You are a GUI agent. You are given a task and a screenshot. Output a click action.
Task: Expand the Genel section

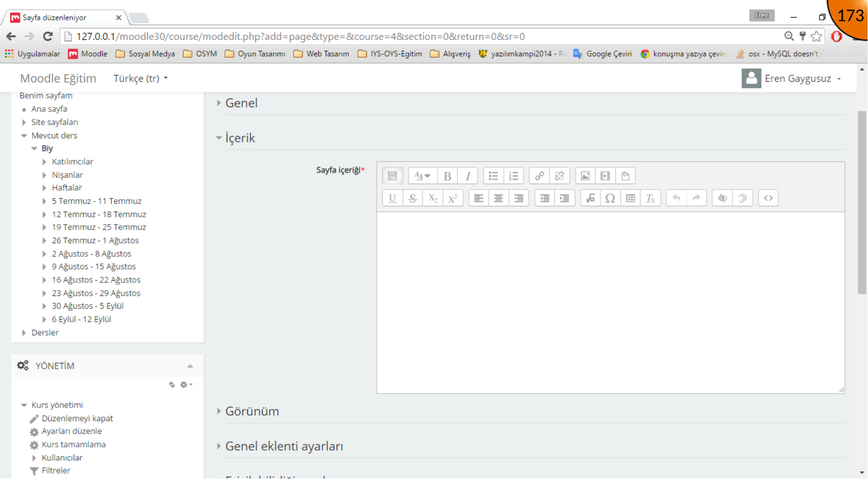pyautogui.click(x=241, y=103)
